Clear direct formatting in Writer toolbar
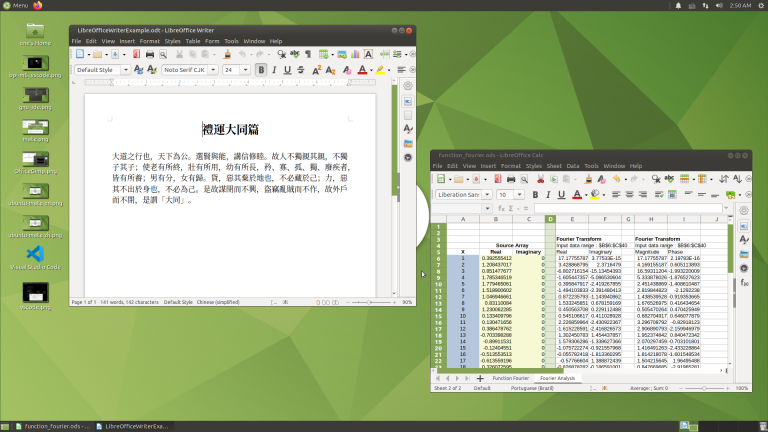768x432 pixels. point(347,70)
